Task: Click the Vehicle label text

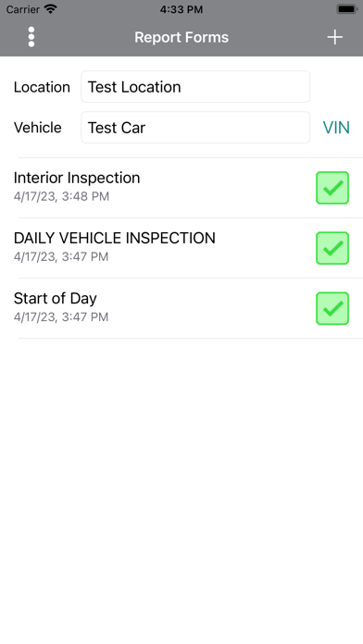Action: 37,128
